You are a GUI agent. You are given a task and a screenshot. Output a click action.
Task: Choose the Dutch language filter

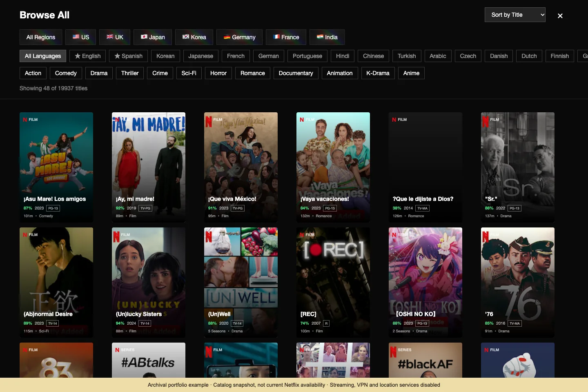point(529,56)
